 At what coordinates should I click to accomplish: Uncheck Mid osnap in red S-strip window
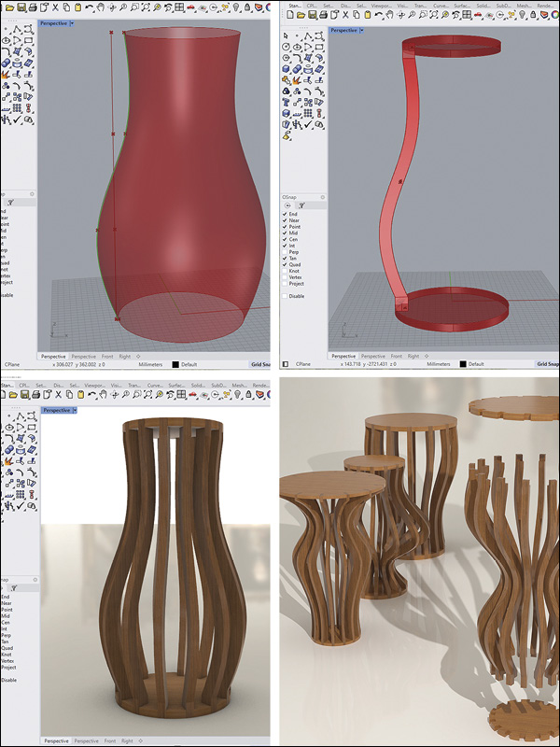285,233
